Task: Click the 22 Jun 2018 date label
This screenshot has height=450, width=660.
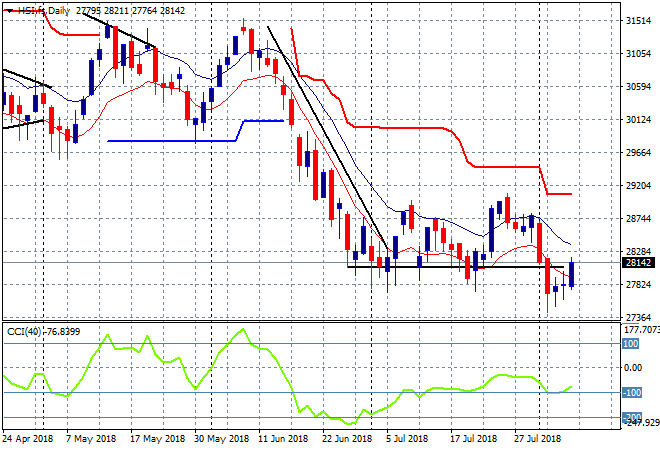Action: pyautogui.click(x=347, y=438)
